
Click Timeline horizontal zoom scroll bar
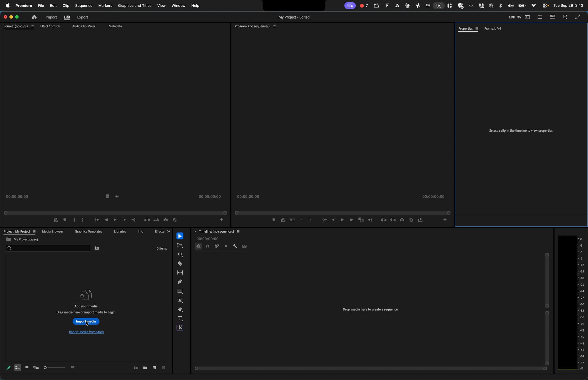pos(370,368)
